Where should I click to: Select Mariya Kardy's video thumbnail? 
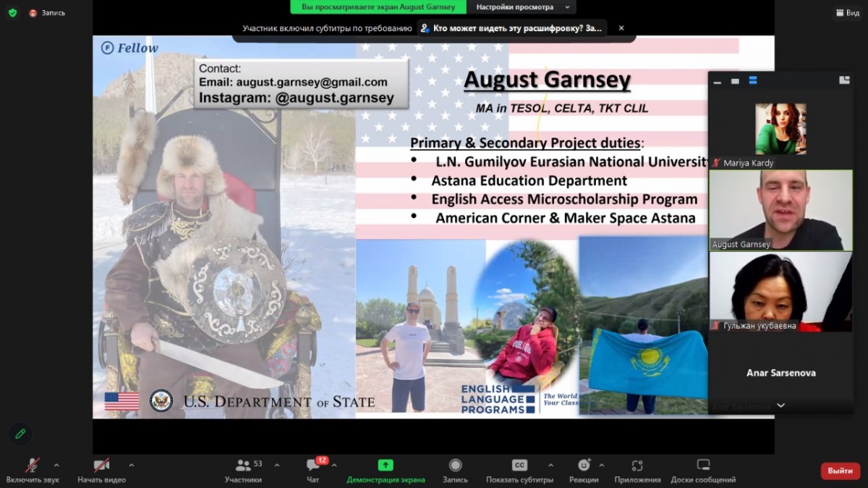(780, 129)
